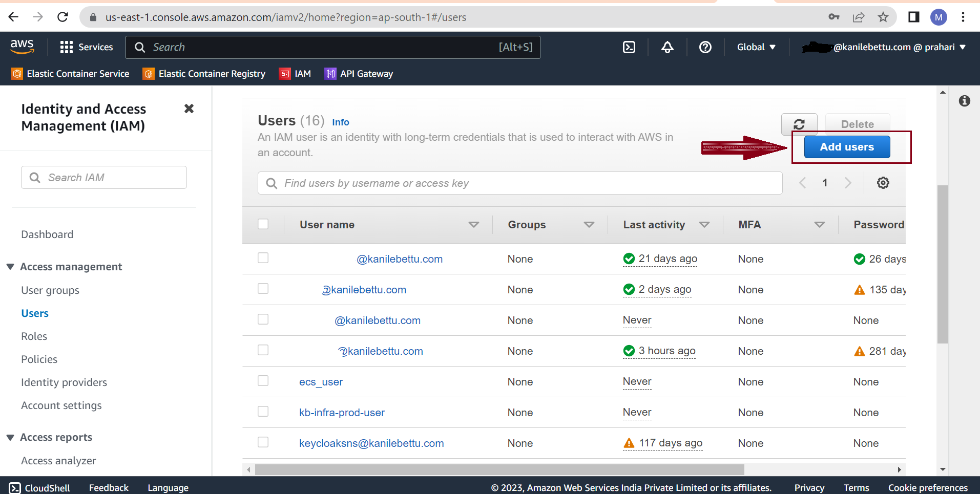This screenshot has height=494, width=980.
Task: Open User groups in the sidebar
Action: coord(50,290)
